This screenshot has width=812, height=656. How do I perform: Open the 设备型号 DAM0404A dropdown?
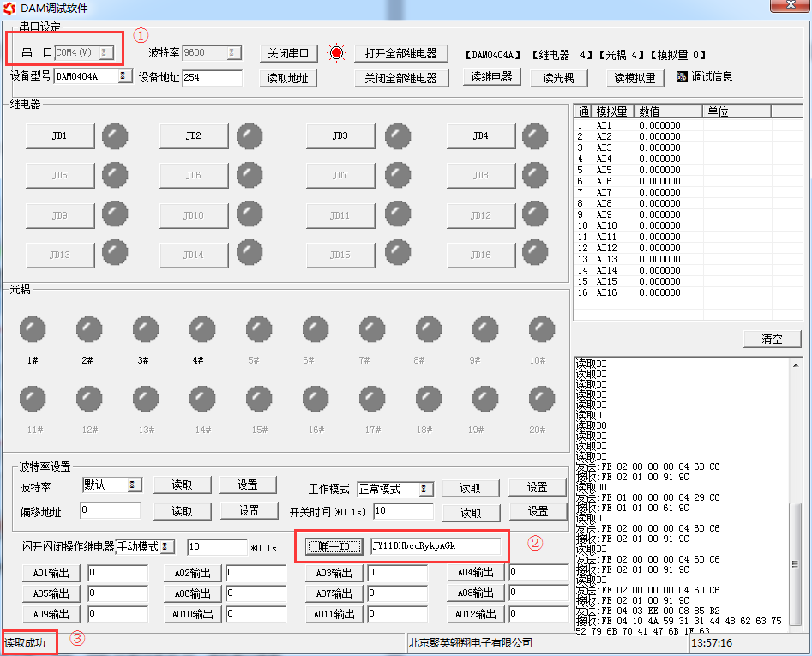[125, 77]
